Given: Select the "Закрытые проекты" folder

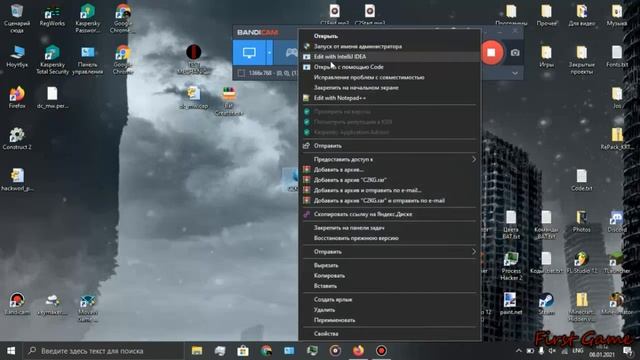Looking at the screenshot, I should 582,60.
